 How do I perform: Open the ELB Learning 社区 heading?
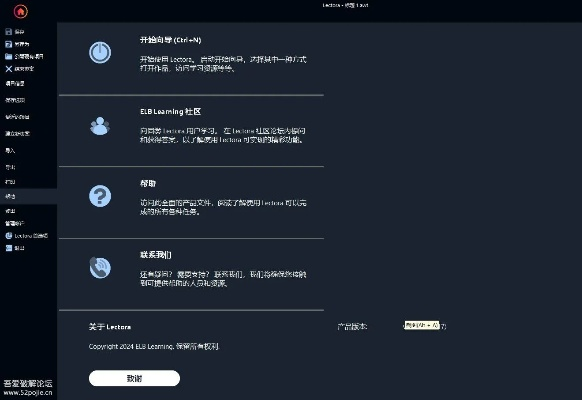pos(170,111)
